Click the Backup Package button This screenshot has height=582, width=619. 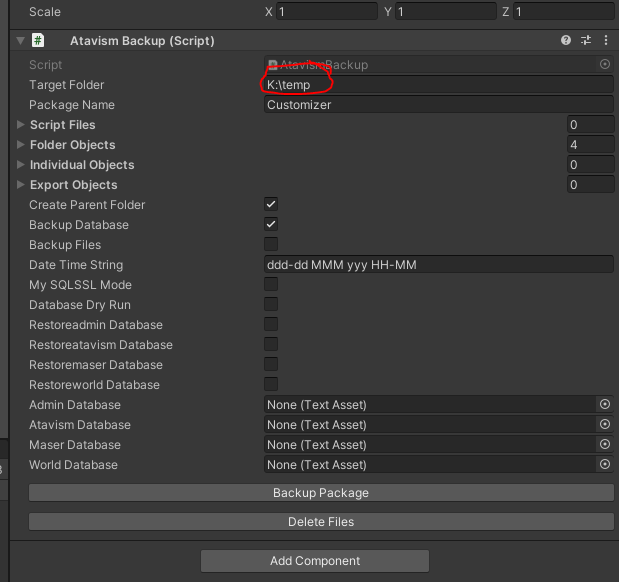coord(321,493)
